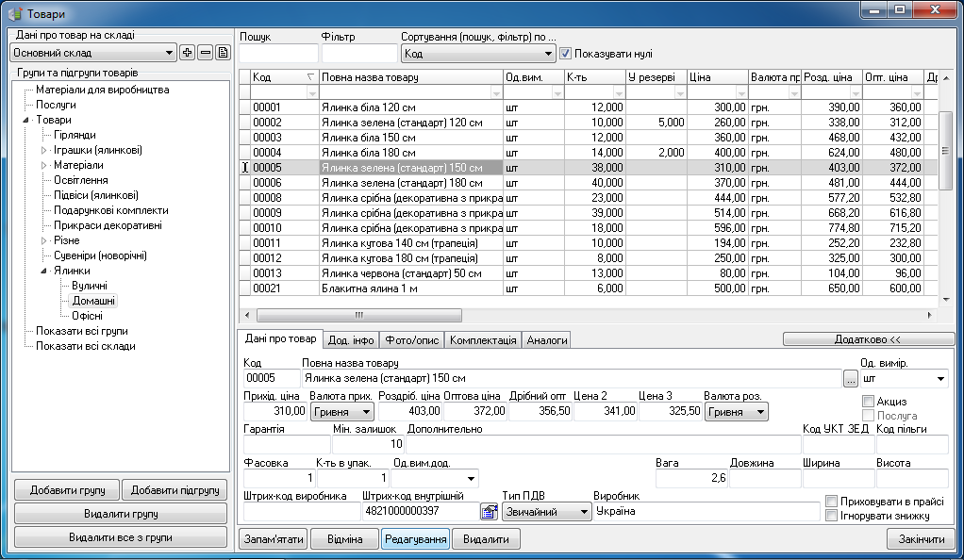
Task: Toggle the Показувати нулі checkbox
Action: coord(566,54)
